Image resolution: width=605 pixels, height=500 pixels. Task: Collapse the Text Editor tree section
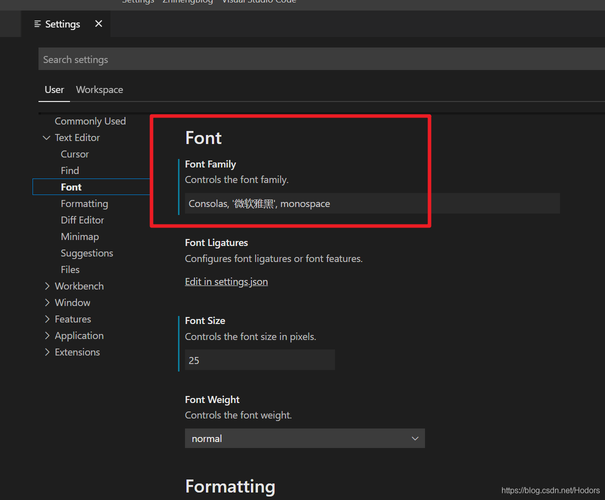tap(46, 138)
